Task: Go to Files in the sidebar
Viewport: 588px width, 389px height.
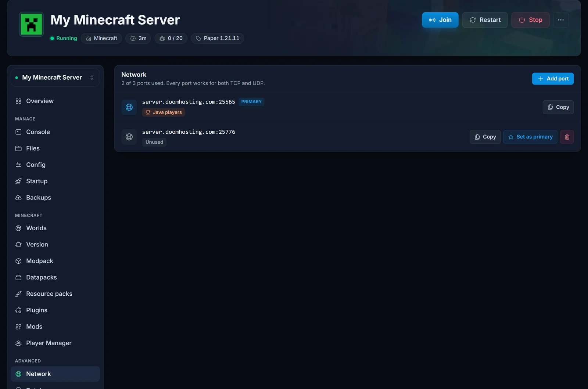Action: pyautogui.click(x=55, y=148)
